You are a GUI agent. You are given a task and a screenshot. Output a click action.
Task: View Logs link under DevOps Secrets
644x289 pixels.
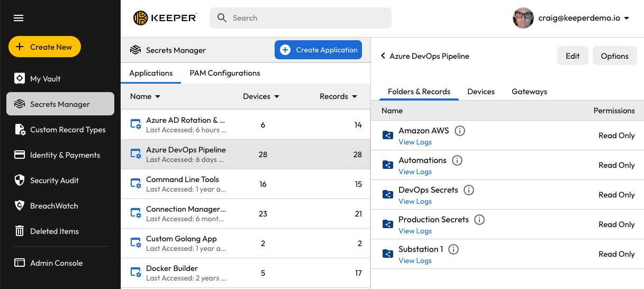(415, 202)
